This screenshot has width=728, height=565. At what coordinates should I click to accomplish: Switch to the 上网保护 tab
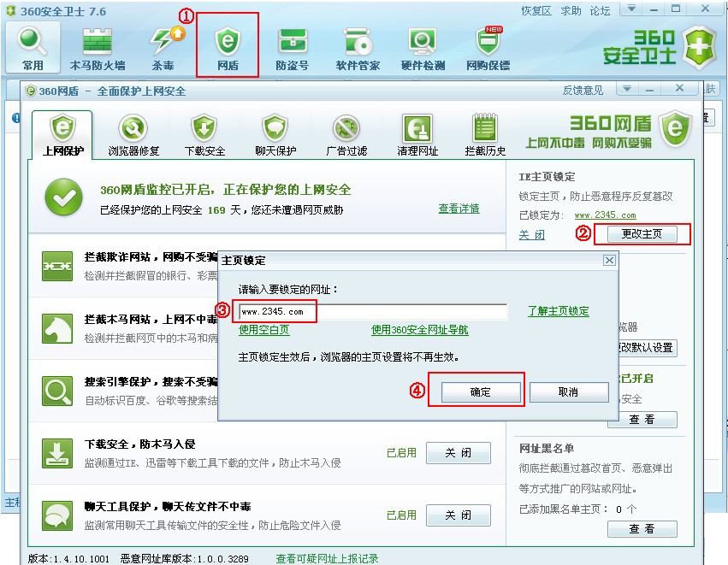[x=62, y=135]
